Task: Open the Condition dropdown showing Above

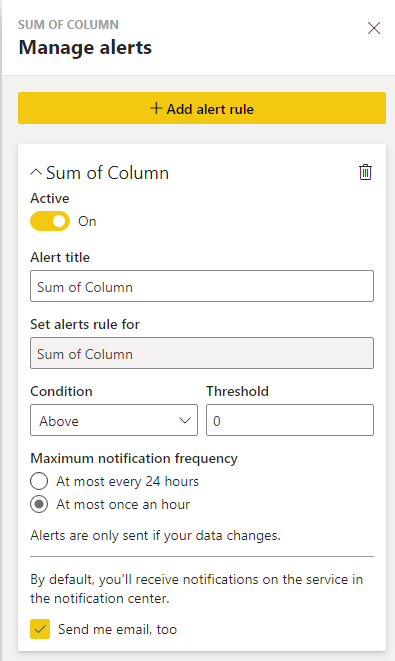Action: 114,420
